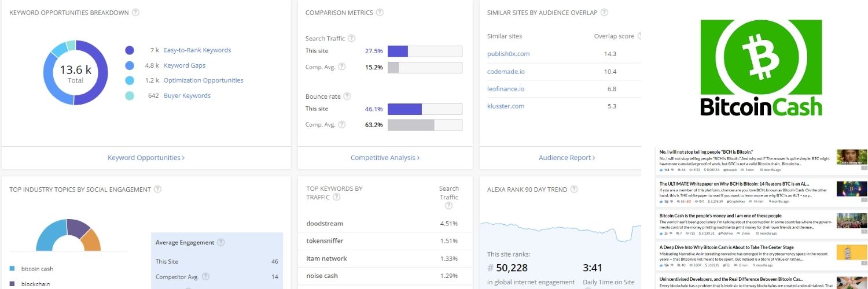This screenshot has width=868, height=289.
Task: Click Alexa Rank 90 Day Trend help icon
Action: click(573, 189)
